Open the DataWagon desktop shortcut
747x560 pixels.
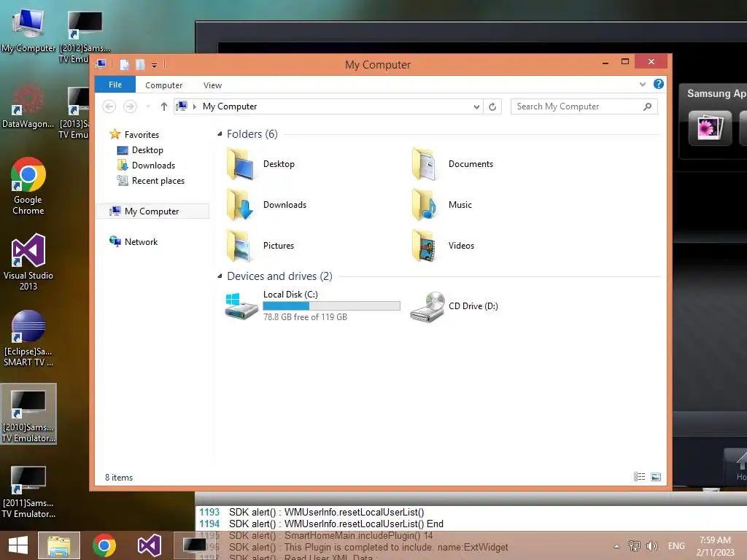[28, 106]
